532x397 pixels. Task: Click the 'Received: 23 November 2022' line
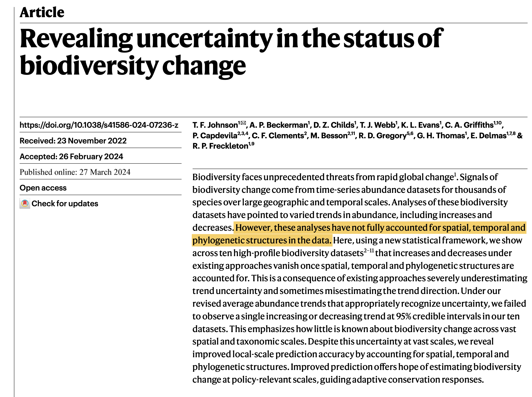tap(73, 141)
